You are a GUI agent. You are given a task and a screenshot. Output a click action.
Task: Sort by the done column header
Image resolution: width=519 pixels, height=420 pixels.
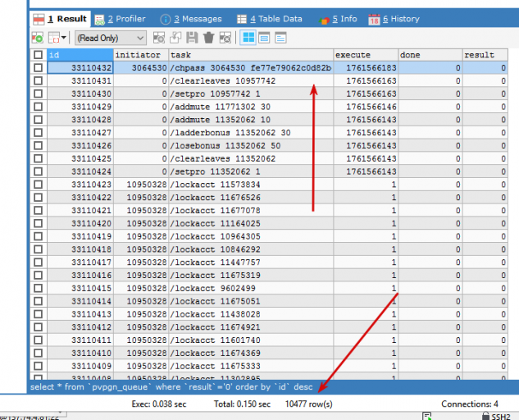(x=430, y=55)
